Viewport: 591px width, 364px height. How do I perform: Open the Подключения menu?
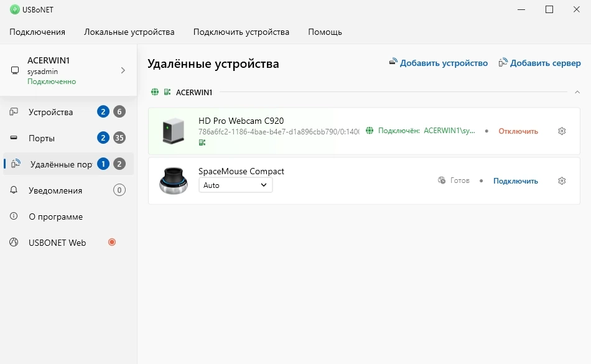(x=37, y=32)
